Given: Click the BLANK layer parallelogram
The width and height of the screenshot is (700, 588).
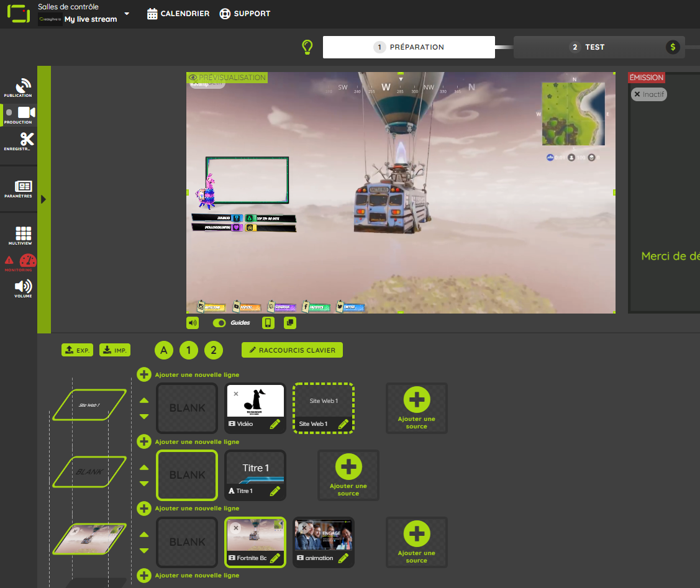Looking at the screenshot, I should click(x=89, y=471).
